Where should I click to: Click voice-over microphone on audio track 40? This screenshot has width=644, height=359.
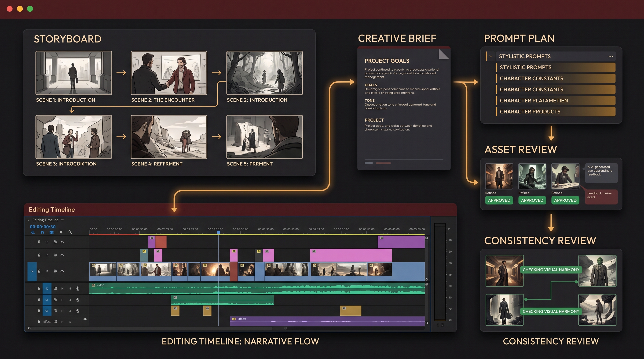point(78,288)
